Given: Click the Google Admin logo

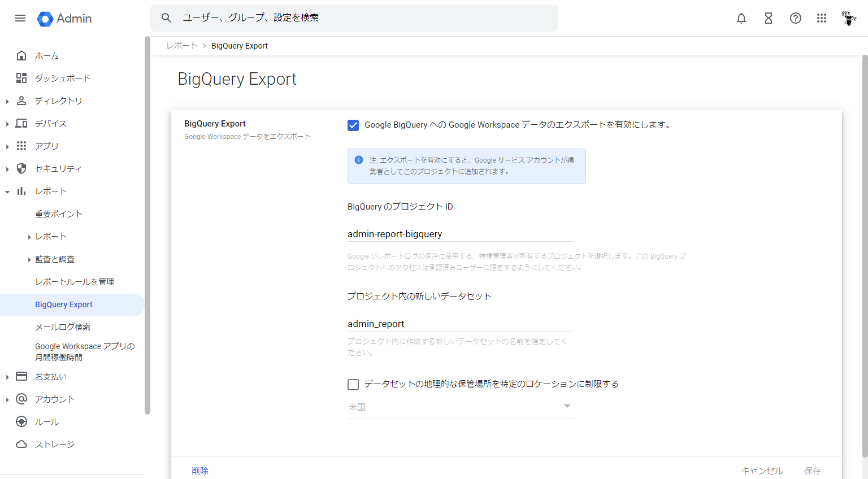Looking at the screenshot, I should tap(64, 19).
